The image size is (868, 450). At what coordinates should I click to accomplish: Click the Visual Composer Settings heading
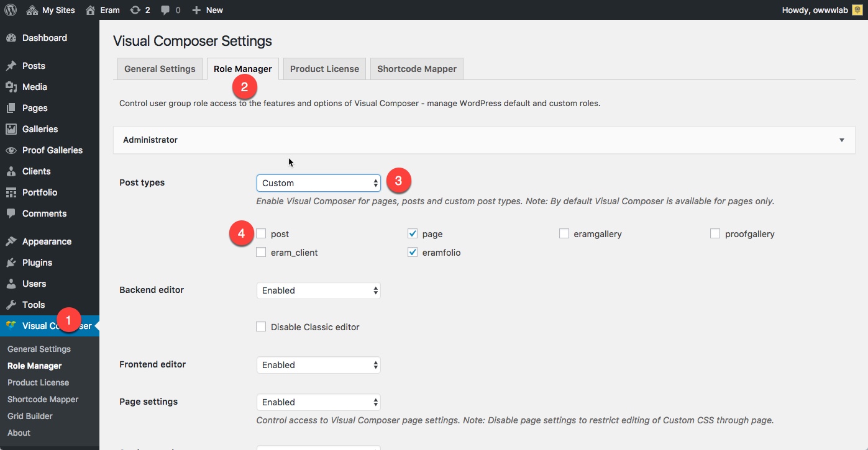193,42
